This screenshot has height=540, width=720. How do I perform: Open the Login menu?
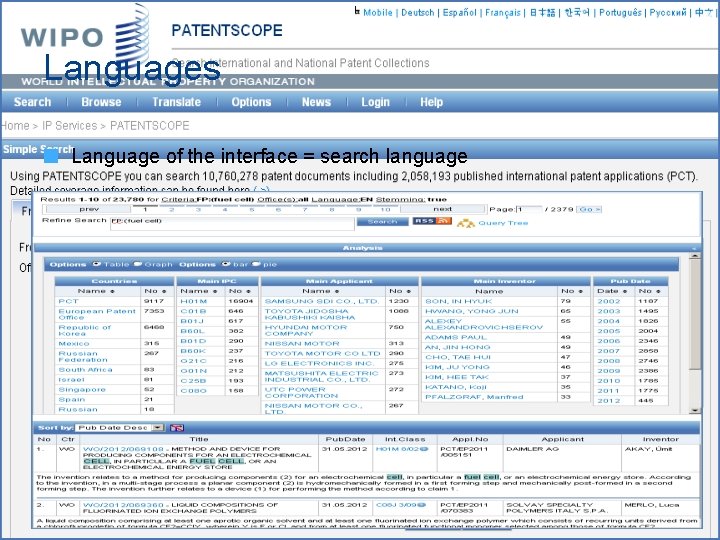pos(375,102)
